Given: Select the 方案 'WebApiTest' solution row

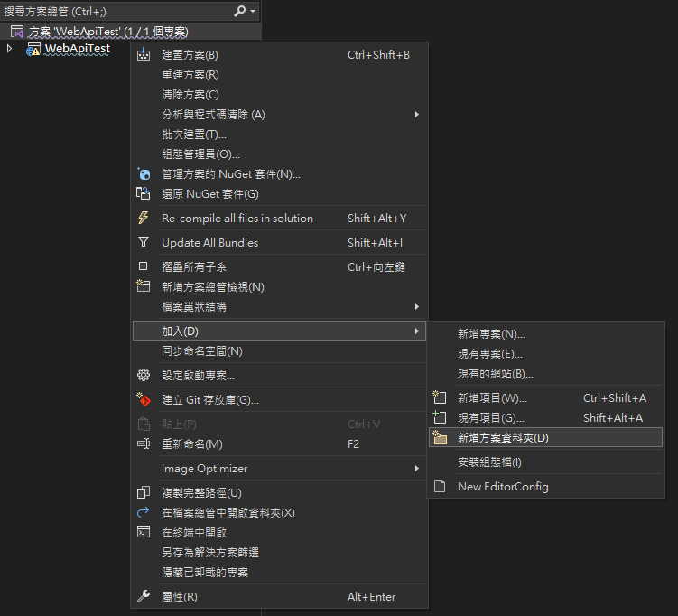Looking at the screenshot, I should coord(131,32).
